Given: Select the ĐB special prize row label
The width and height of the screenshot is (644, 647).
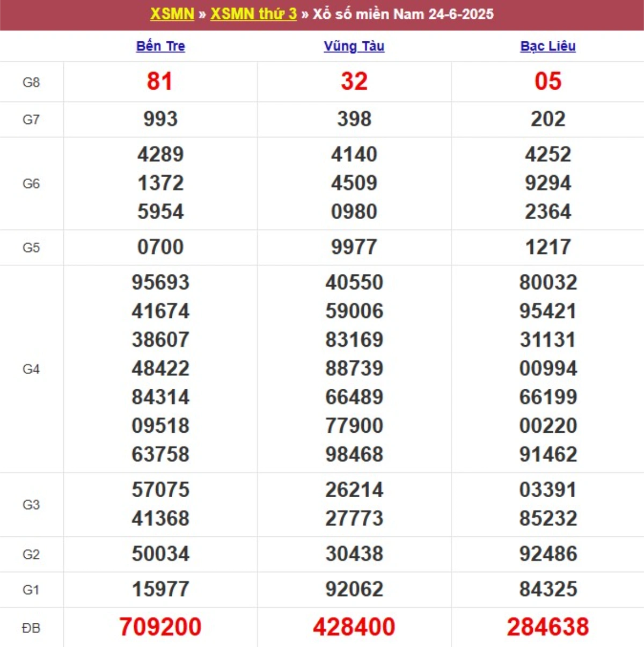Looking at the screenshot, I should click(x=31, y=628).
